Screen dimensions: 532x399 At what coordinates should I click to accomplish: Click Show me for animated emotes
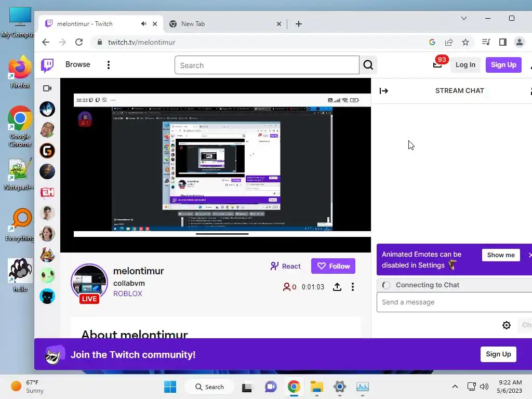(x=501, y=255)
